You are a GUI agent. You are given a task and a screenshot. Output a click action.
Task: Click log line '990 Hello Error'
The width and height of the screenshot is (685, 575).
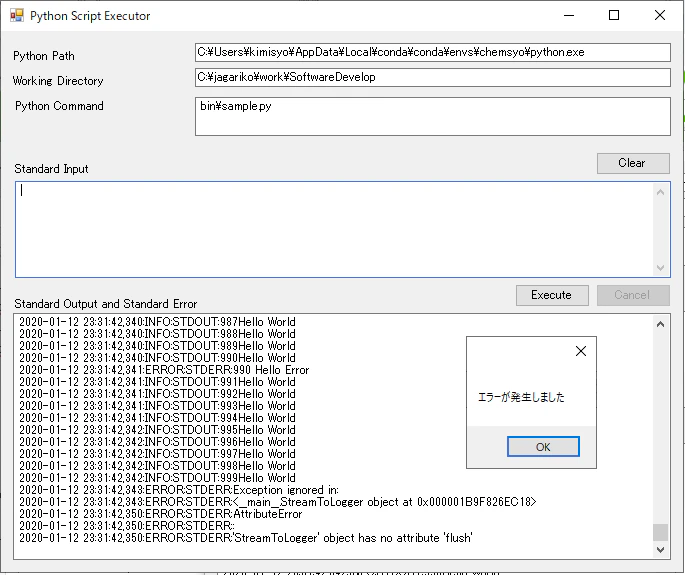164,370
